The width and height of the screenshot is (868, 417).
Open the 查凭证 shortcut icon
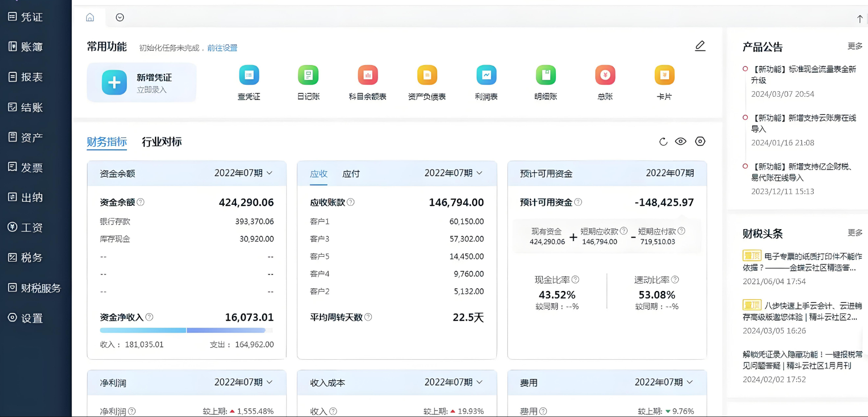[249, 75]
